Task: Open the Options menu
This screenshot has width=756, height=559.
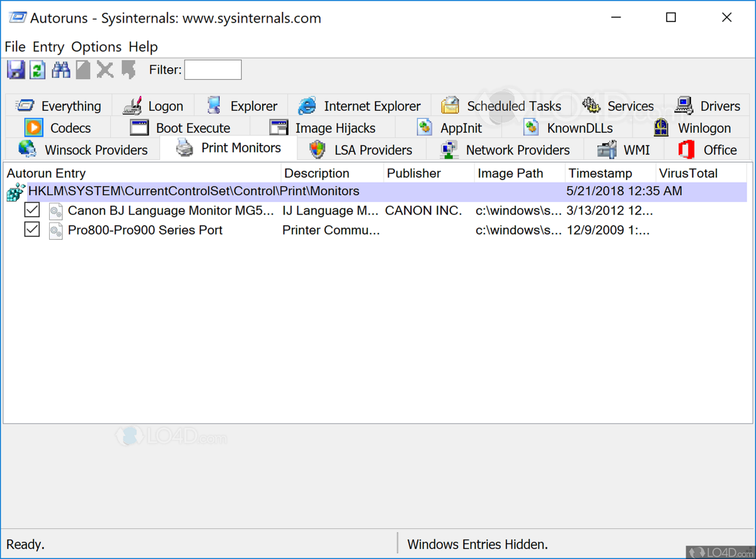Action: pos(96,47)
